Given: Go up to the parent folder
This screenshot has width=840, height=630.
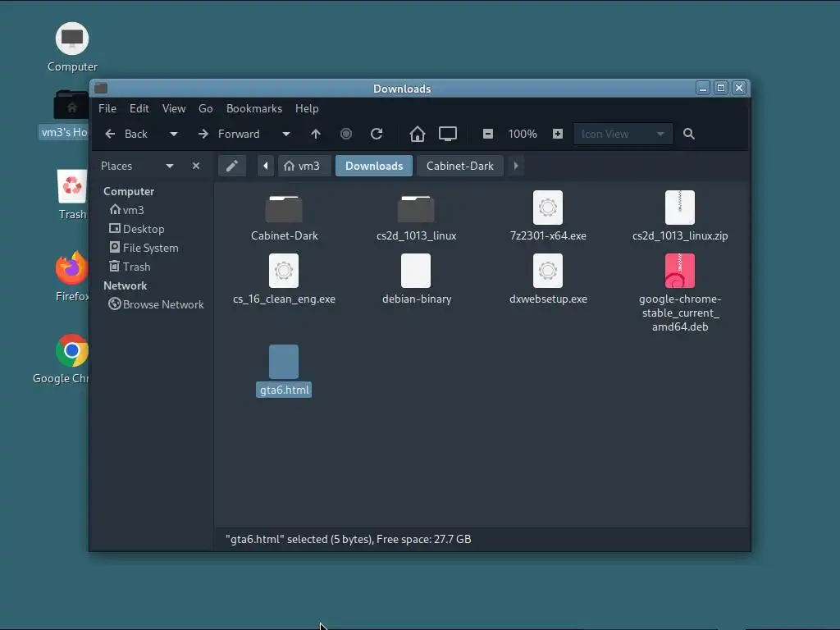Looking at the screenshot, I should (316, 134).
